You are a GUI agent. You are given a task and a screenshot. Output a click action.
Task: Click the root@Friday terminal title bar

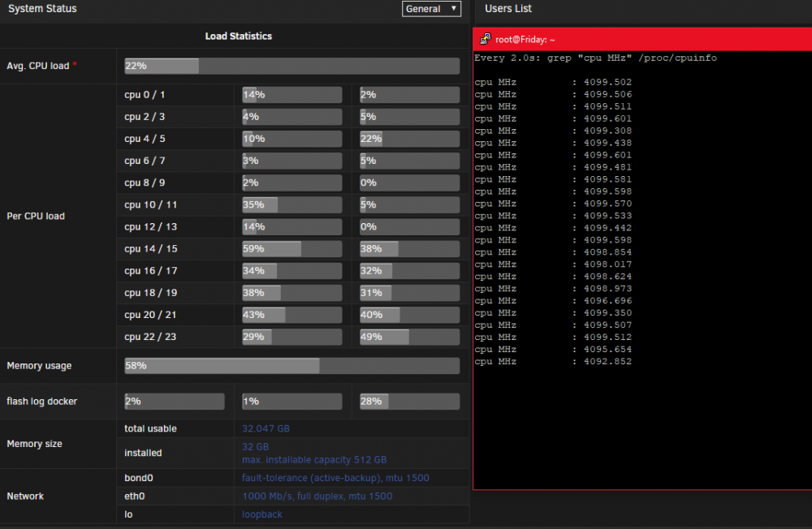click(x=642, y=39)
